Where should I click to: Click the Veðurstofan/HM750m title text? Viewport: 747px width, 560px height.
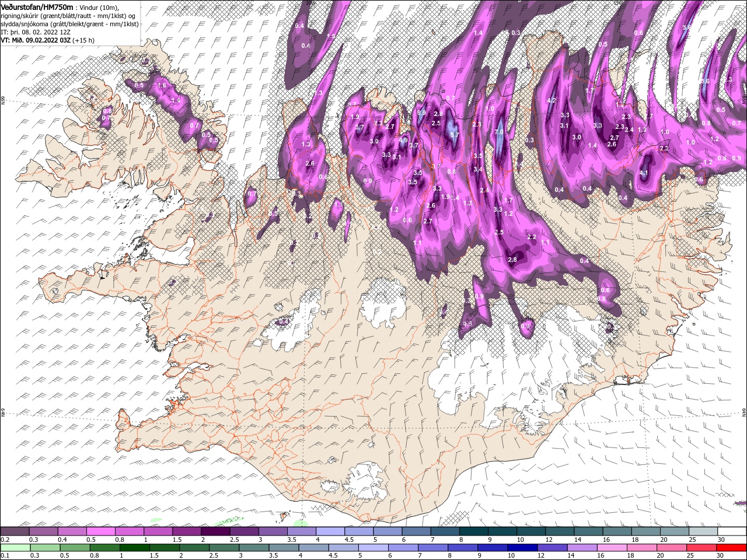[37, 6]
